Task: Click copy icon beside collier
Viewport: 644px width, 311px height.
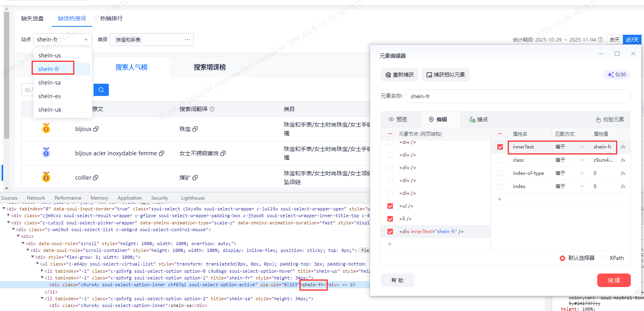Action: (x=96, y=178)
